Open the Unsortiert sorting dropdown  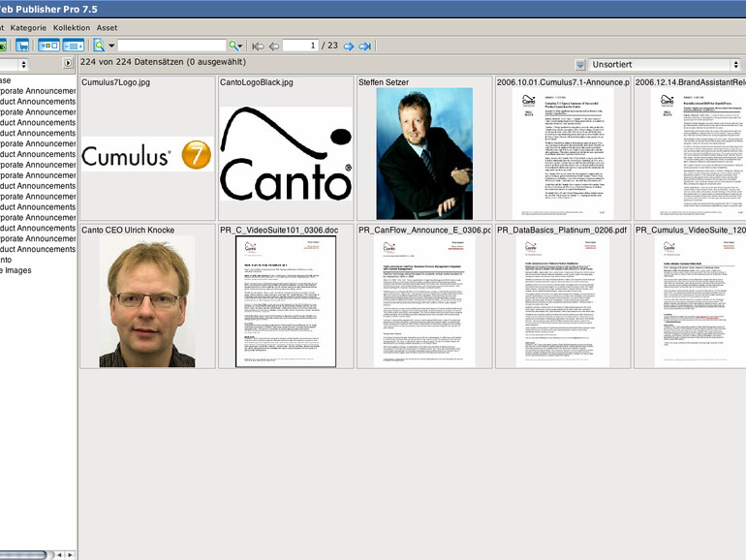tap(665, 64)
